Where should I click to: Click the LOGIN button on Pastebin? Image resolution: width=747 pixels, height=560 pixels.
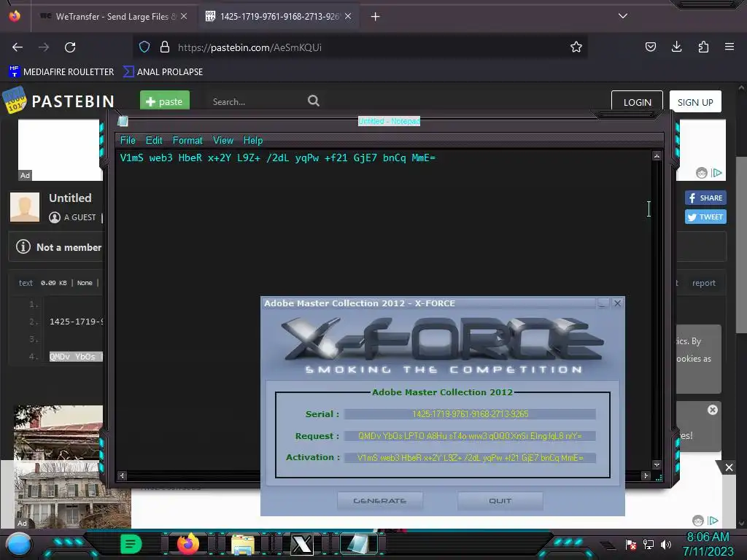[x=637, y=102]
